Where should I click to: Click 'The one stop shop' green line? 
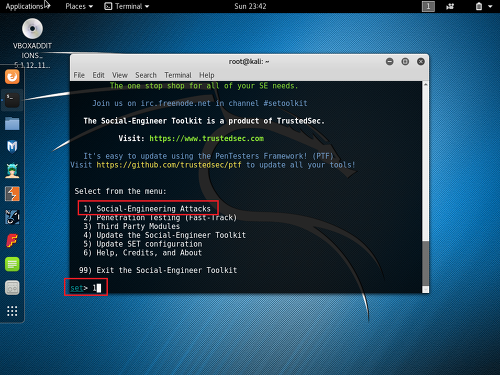coord(204,86)
